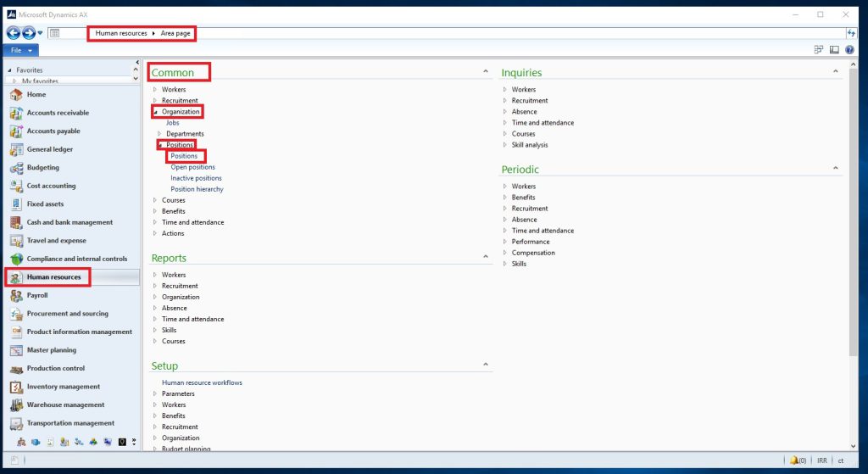Open Help via the blue question mark
The image size is (868, 474).
(849, 50)
